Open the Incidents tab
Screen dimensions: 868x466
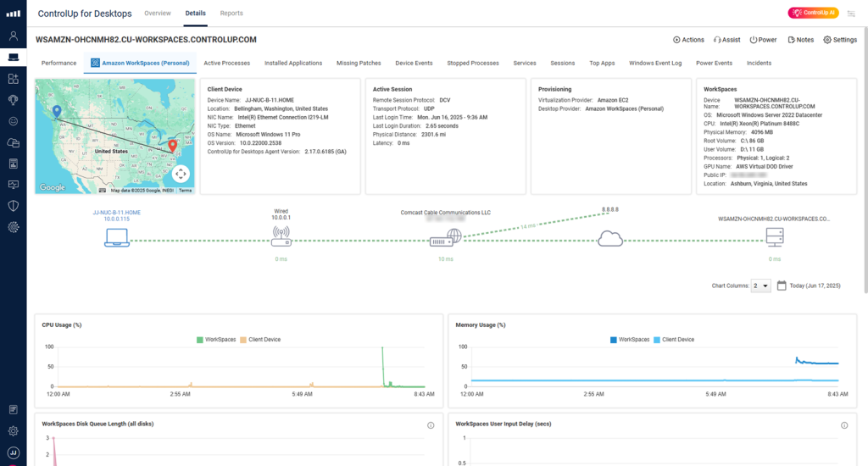pos(759,63)
